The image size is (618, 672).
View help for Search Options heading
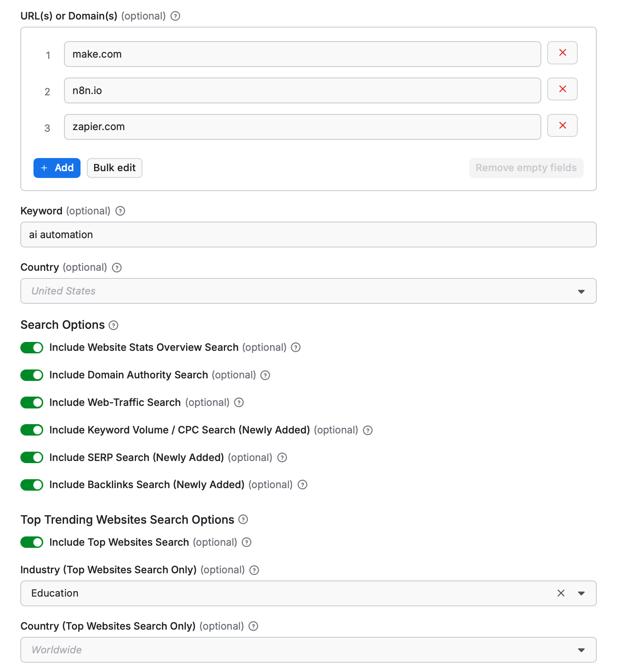point(113,325)
